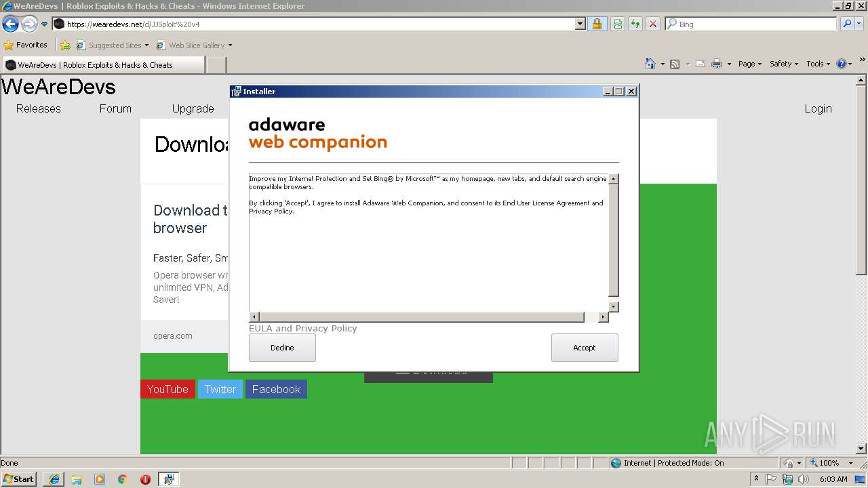Viewport: 868px width, 488px height.
Task: Click the installer text vertical scrollbar
Action: pos(614,243)
